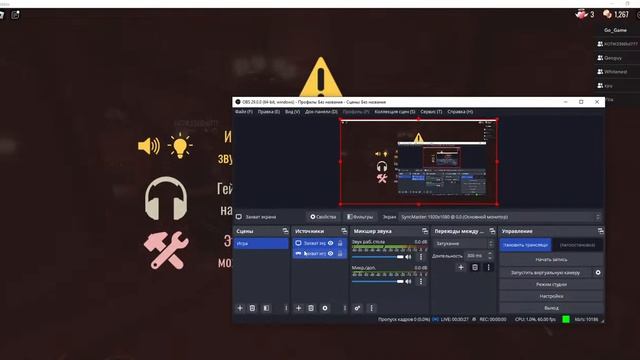Click the edit note icon at the game's top left
The width and height of the screenshot is (640, 360).
tap(15, 15)
